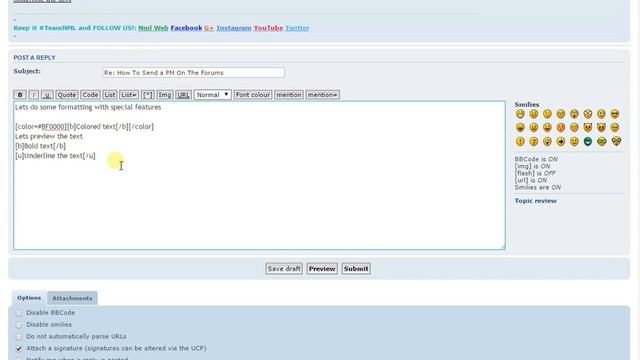The image size is (640, 360).
Task: Insert the neutral face smiley
Action: 574,142
